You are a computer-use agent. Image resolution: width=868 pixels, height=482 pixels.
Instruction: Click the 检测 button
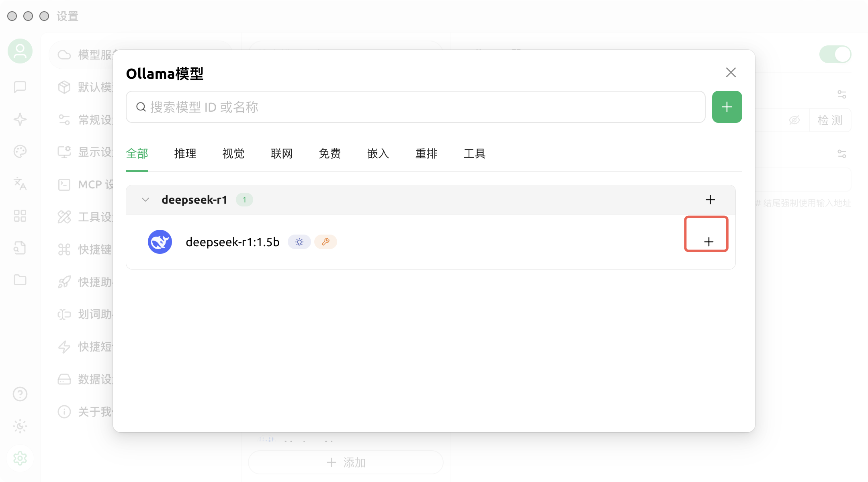pos(830,120)
